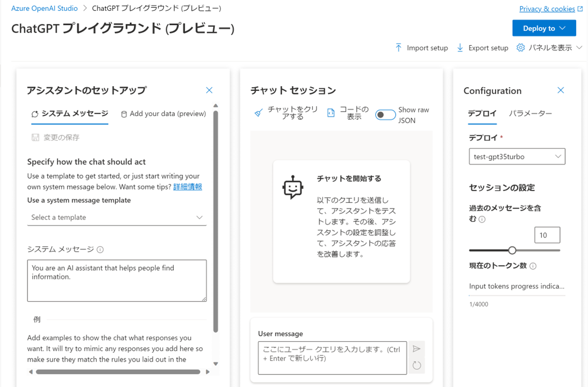Click the Export setup download icon
588x387 pixels.
pyautogui.click(x=460, y=48)
